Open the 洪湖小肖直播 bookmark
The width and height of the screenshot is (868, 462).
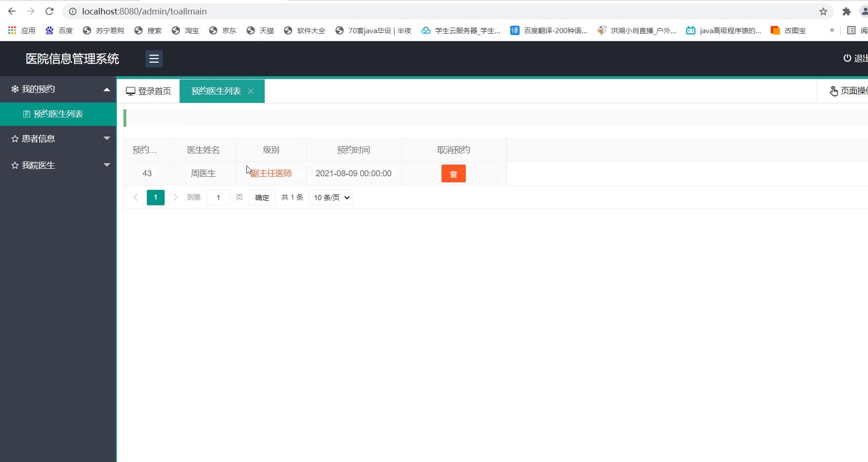pyautogui.click(x=637, y=30)
